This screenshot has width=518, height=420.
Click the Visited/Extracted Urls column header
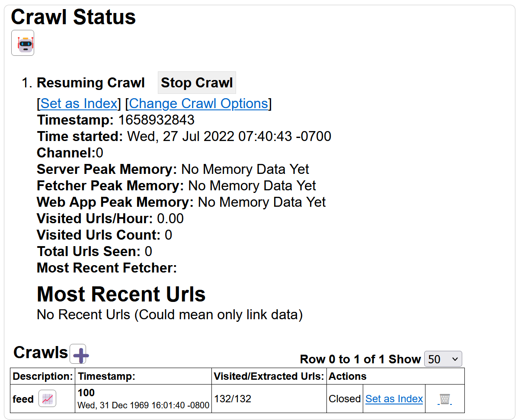269,376
